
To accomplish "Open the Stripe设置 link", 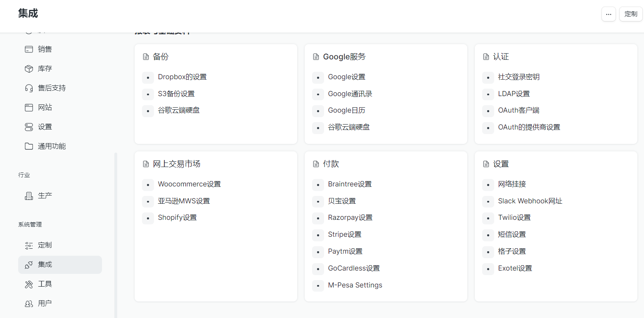I will click(345, 235).
